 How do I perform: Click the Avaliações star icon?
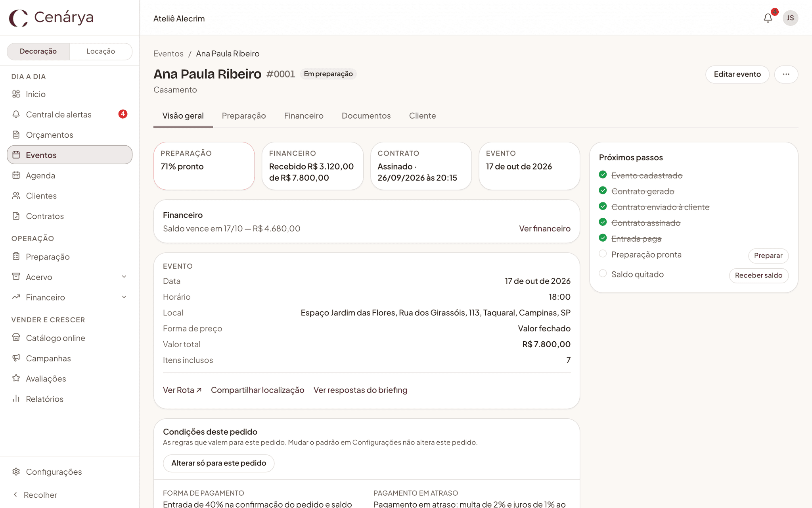pyautogui.click(x=16, y=378)
